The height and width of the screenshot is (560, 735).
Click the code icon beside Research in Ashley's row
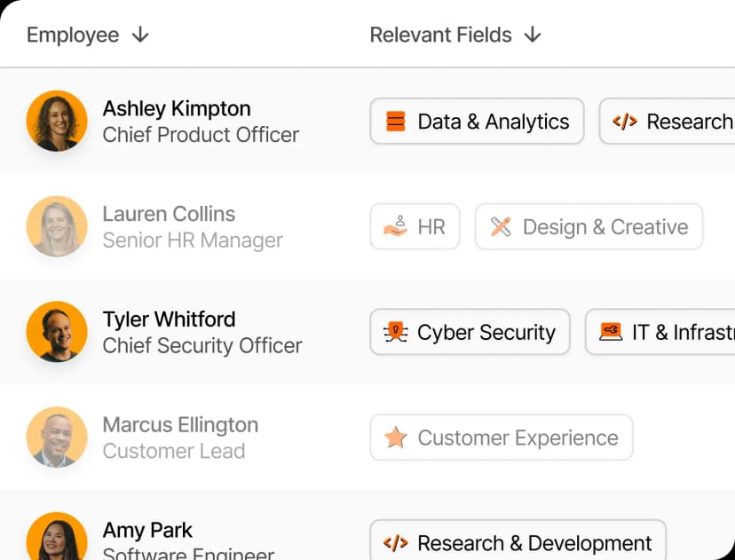coord(625,122)
